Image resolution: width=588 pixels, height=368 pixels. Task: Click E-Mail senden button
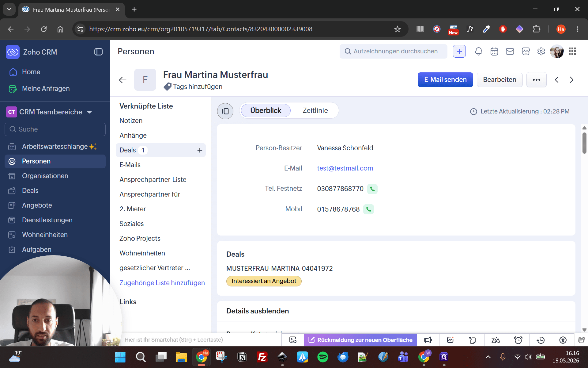(x=445, y=80)
